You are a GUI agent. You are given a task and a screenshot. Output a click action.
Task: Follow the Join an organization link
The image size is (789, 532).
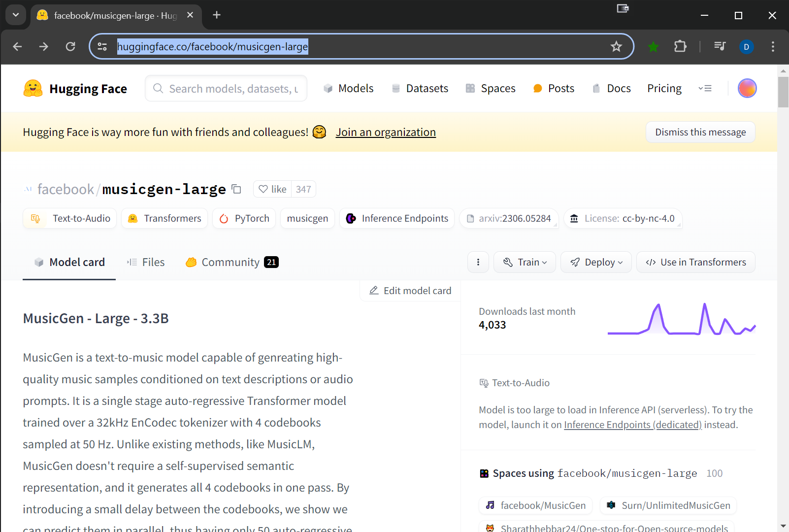point(386,132)
